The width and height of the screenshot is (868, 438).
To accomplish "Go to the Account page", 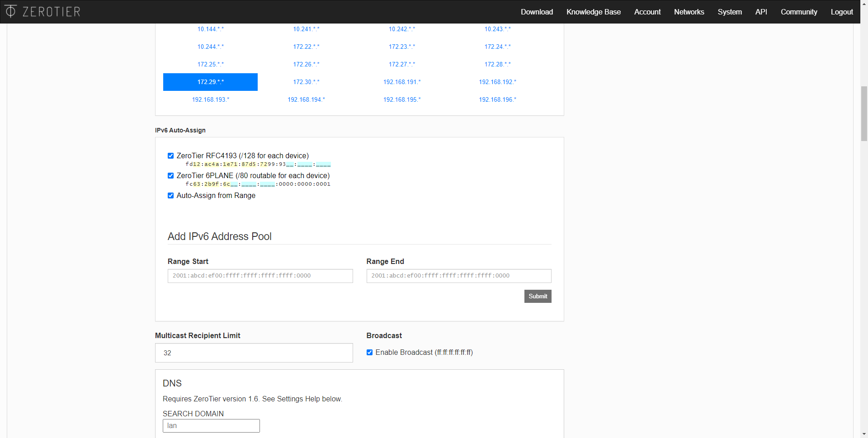I will pyautogui.click(x=647, y=12).
